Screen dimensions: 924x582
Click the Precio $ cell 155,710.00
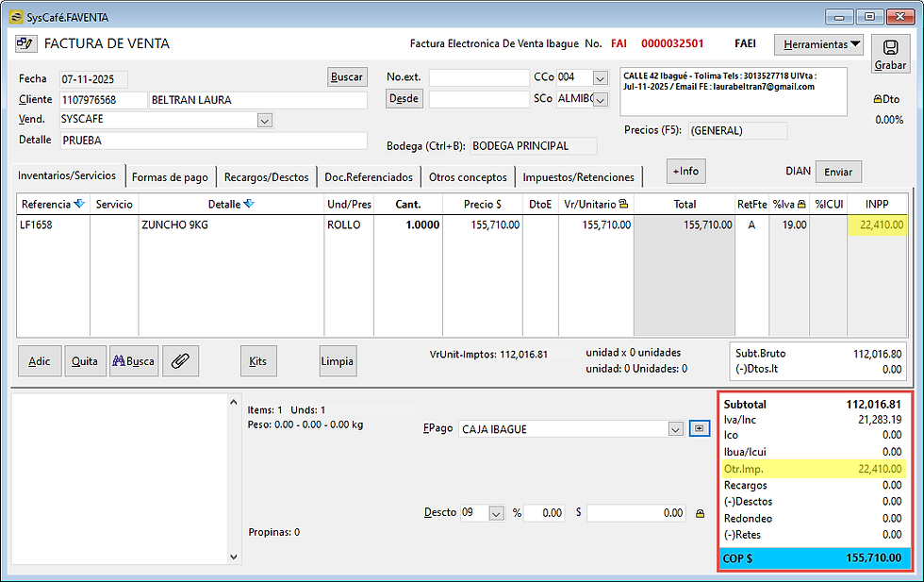click(483, 224)
